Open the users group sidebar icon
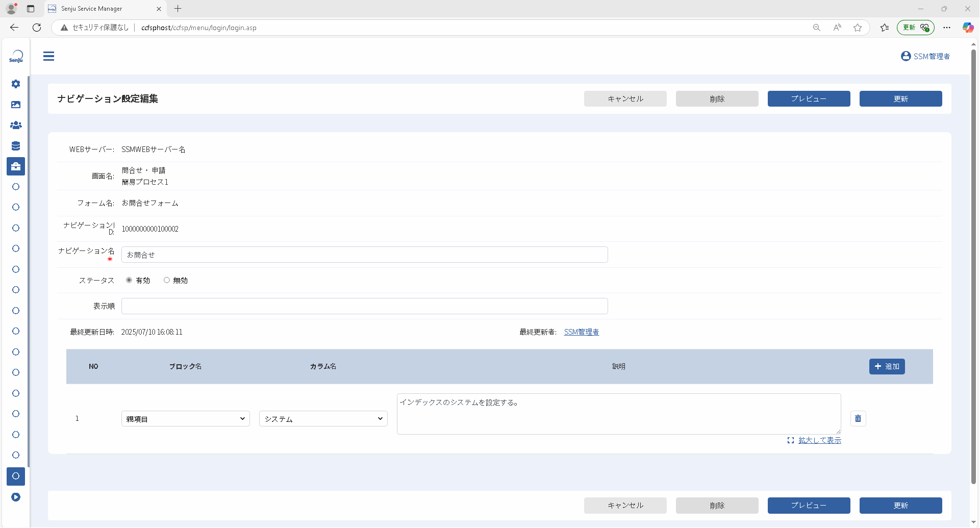980x528 pixels. (x=16, y=125)
